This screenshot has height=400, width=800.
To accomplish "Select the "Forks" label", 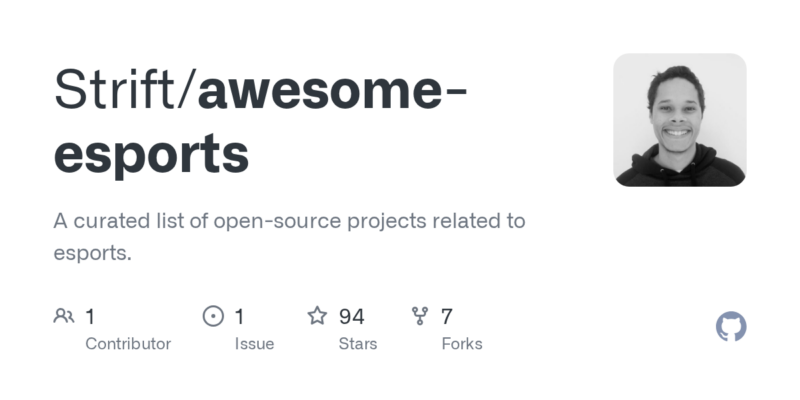I will pyautogui.click(x=462, y=344).
